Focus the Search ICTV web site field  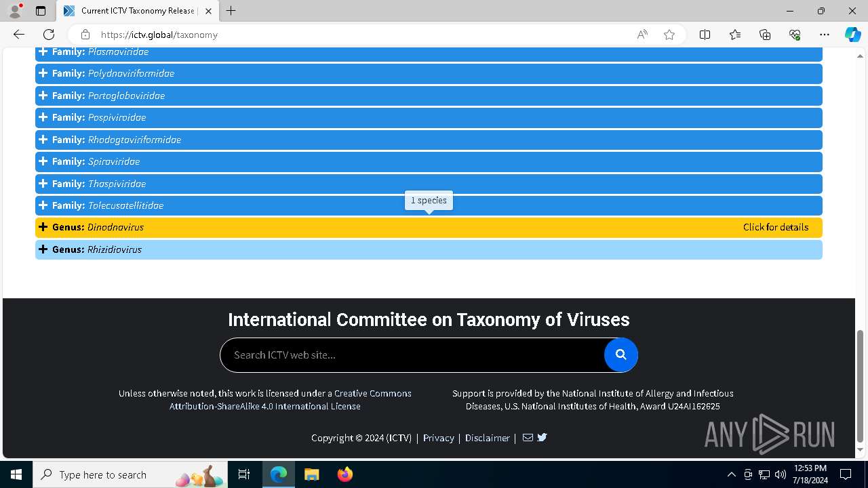[412, 354]
